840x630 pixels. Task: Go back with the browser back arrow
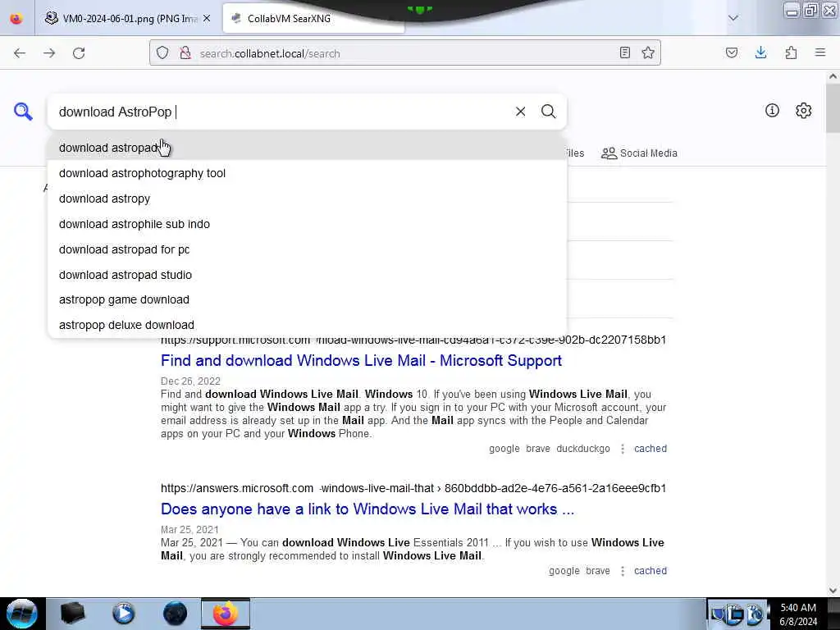pyautogui.click(x=20, y=53)
